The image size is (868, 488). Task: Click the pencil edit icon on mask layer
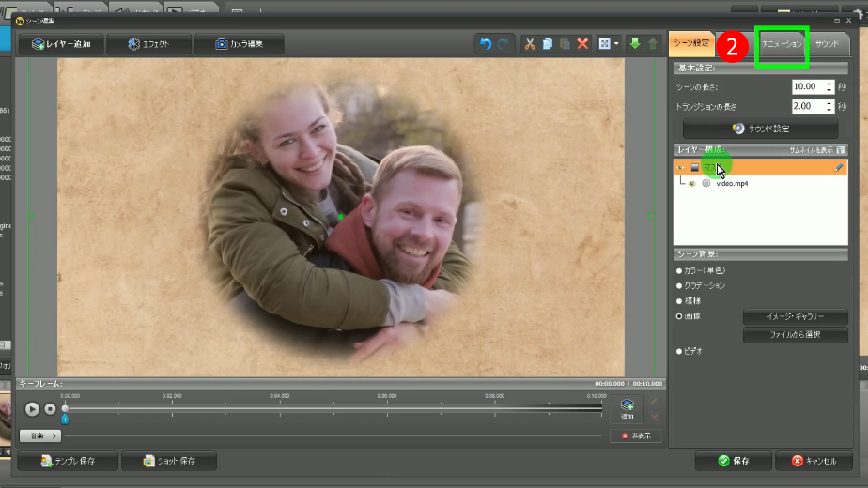point(839,167)
